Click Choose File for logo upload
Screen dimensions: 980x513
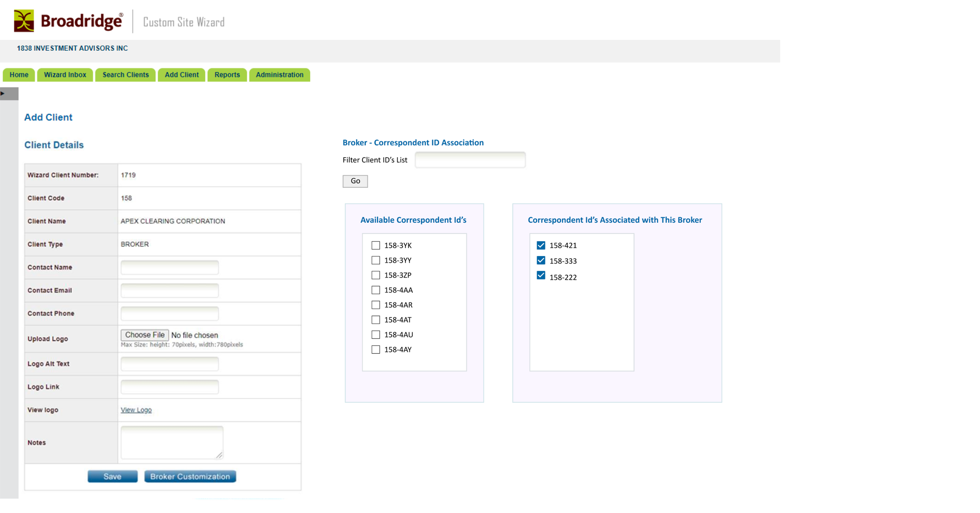[145, 335]
